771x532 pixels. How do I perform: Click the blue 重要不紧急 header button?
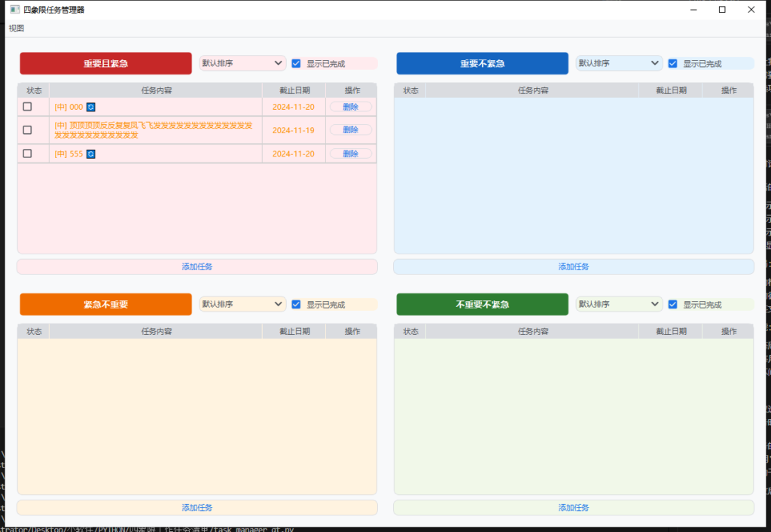tap(483, 63)
